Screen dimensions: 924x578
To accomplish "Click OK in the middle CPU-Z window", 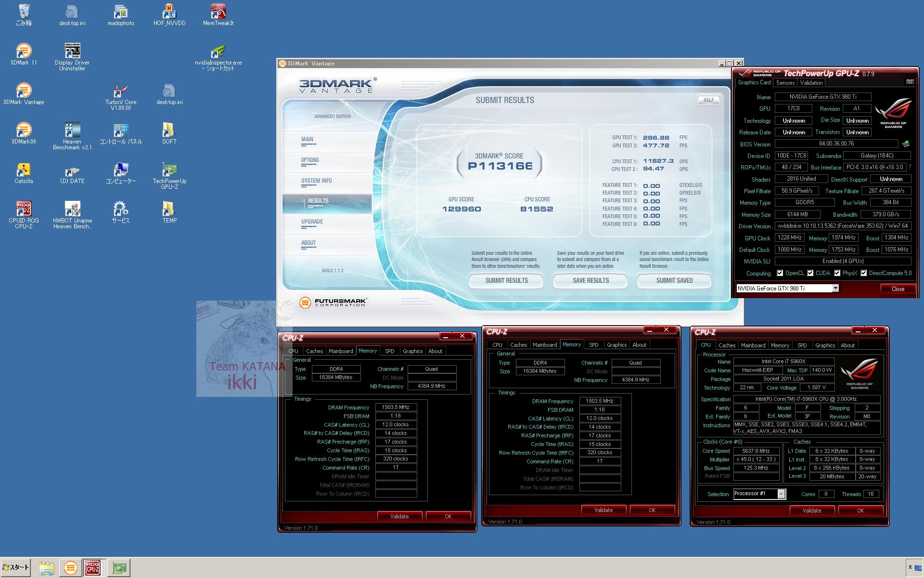I will click(652, 510).
